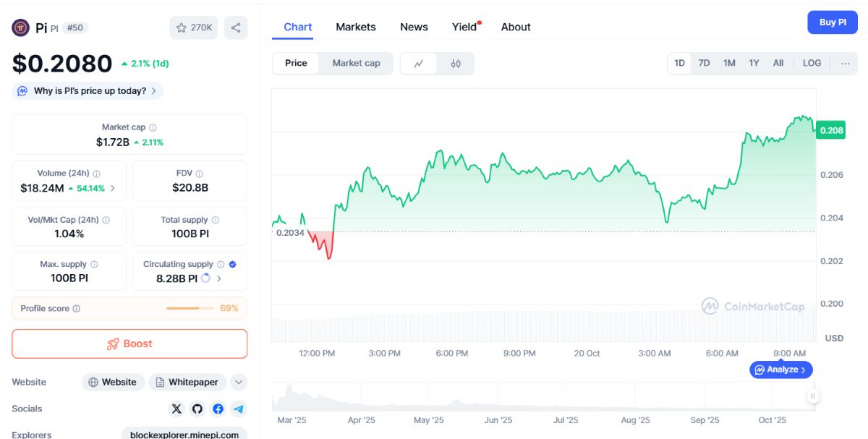This screenshot has width=868, height=439.
Task: Open the Facebook social link
Action: coord(218,409)
